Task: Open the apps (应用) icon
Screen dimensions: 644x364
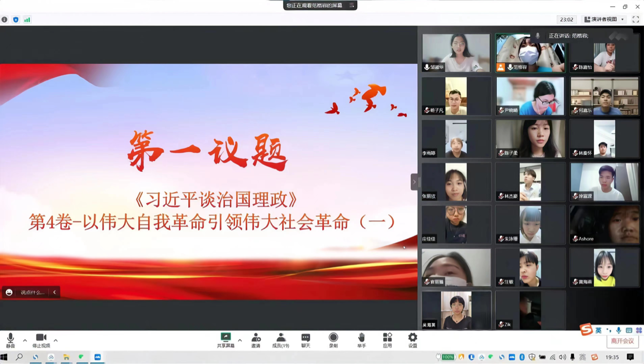Action: pyautogui.click(x=387, y=339)
